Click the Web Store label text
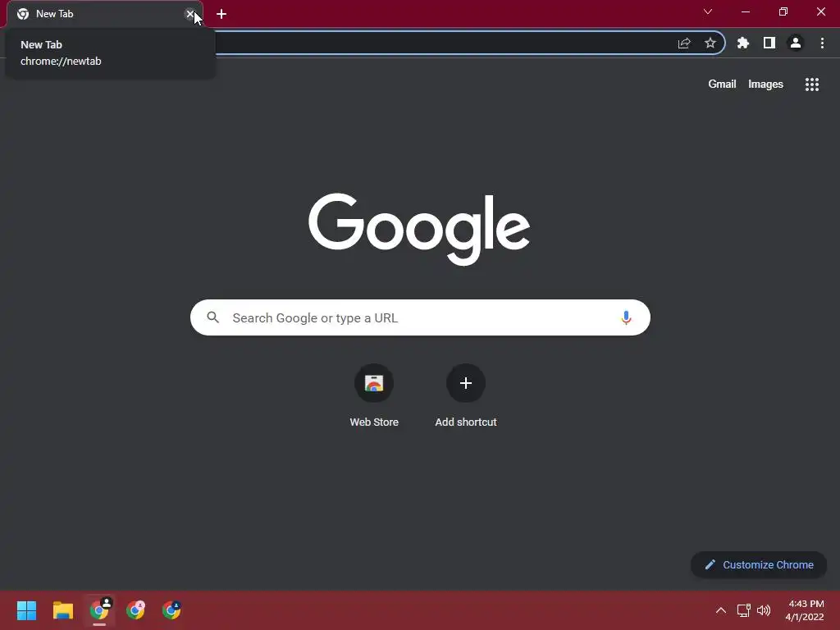 [x=374, y=422]
